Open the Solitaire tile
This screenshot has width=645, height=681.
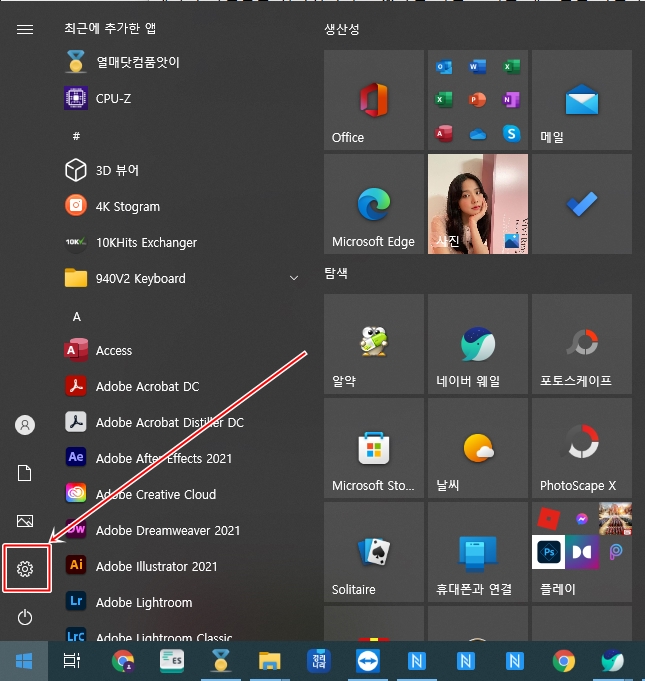click(374, 552)
